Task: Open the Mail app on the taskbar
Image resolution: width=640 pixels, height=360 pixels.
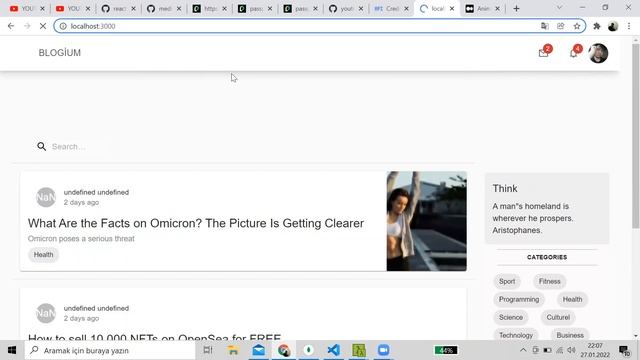Action: tap(258, 350)
